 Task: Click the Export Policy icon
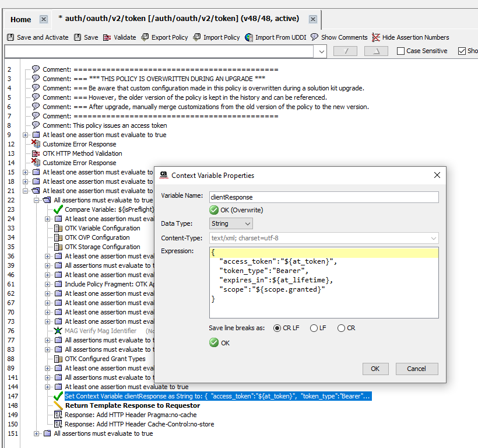[146, 37]
